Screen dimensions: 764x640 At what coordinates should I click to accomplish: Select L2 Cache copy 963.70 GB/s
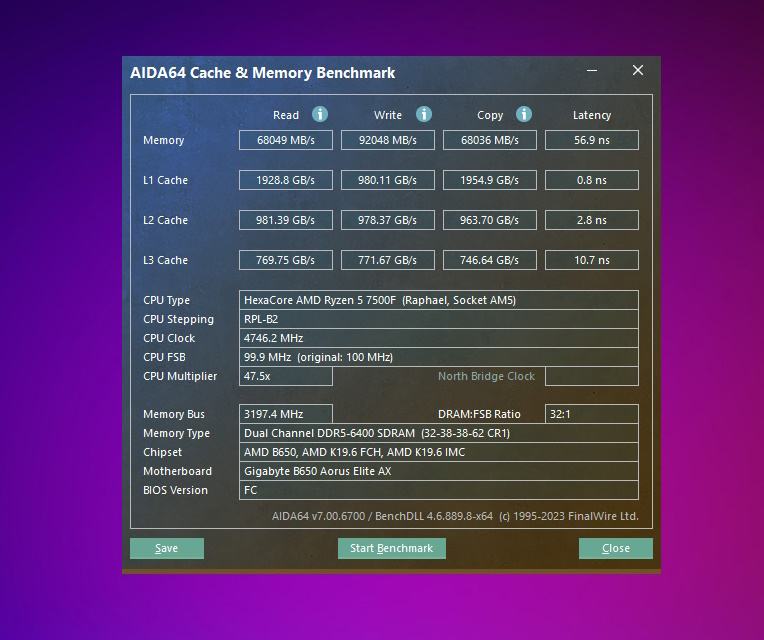click(x=490, y=220)
